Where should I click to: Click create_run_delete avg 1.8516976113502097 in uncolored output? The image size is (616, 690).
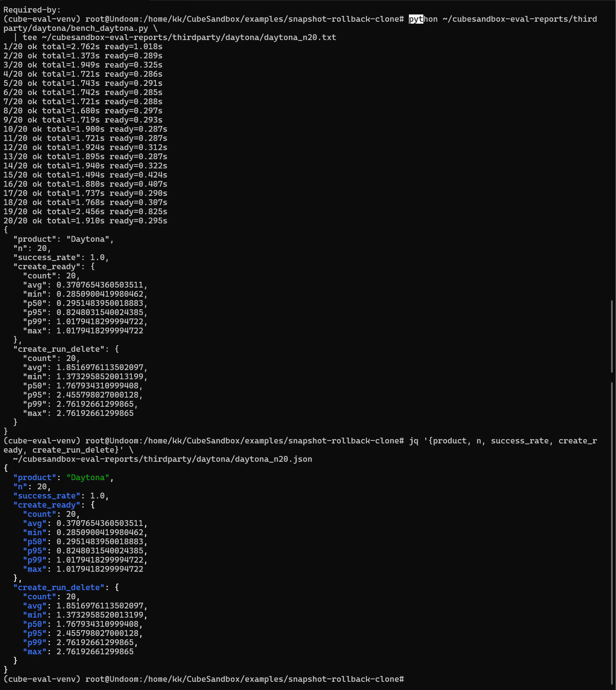tap(85, 367)
